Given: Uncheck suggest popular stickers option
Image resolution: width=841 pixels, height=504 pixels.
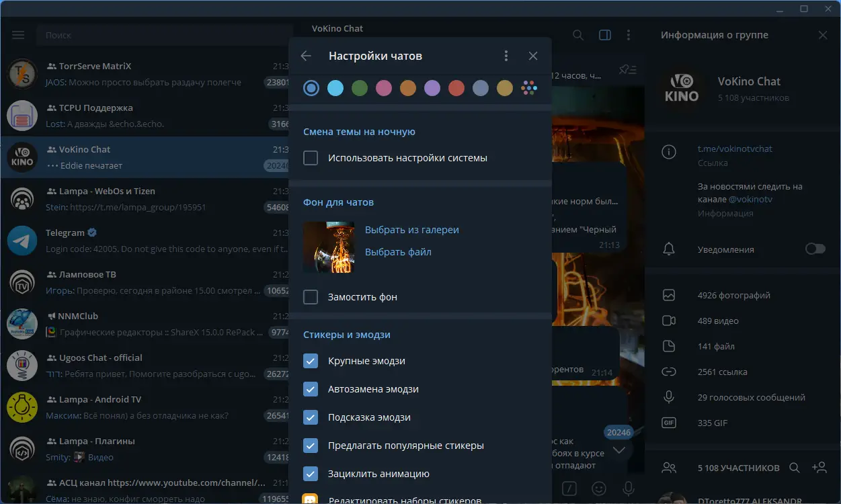Looking at the screenshot, I should coord(311,446).
